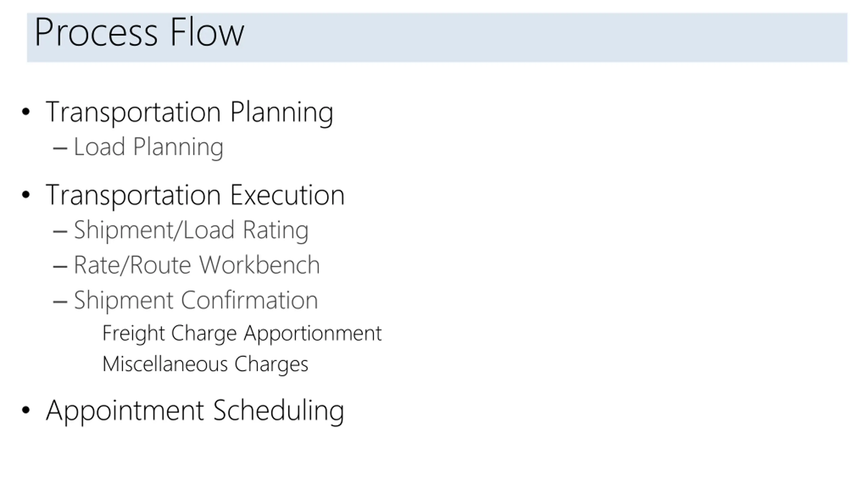Click the bullet dot before Transportation Planning
This screenshot has width=868, height=488.
click(x=26, y=112)
